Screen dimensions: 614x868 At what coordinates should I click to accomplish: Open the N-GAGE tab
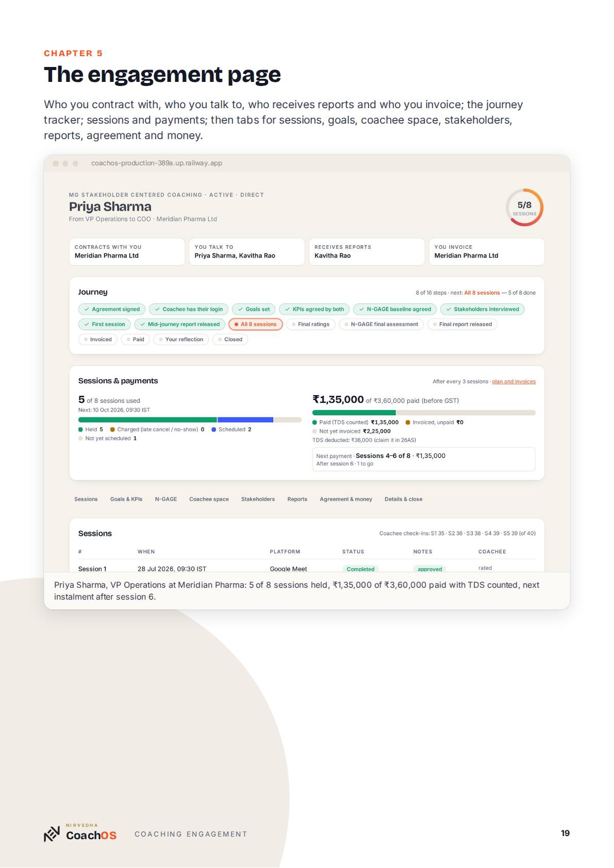(x=166, y=499)
